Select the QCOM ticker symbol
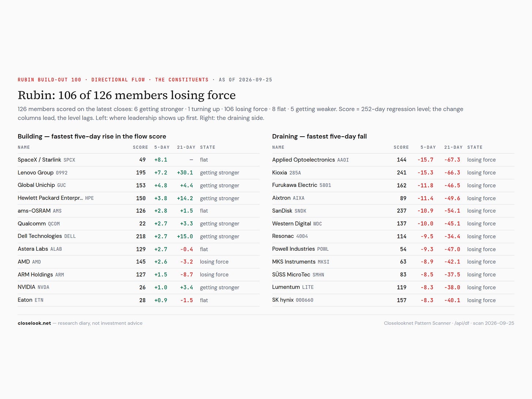The image size is (532, 399). point(54,224)
